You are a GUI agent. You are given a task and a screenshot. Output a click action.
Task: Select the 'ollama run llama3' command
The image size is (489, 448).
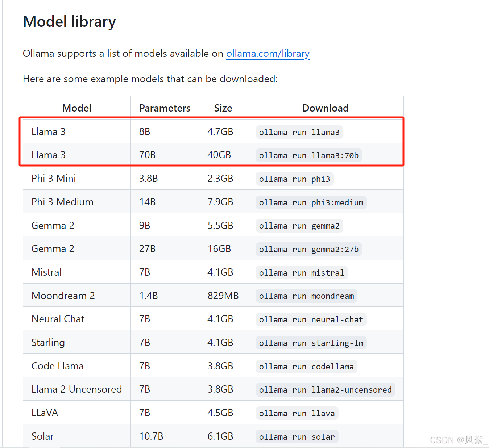click(299, 132)
